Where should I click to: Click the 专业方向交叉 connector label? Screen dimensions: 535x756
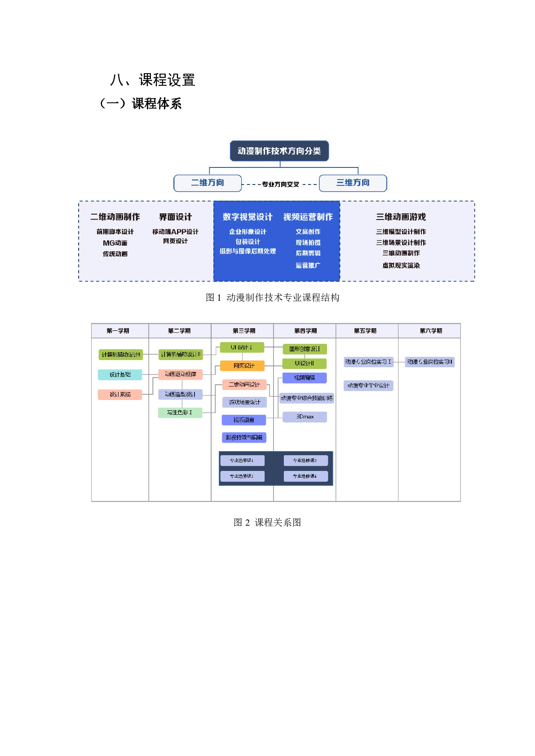coord(280,185)
